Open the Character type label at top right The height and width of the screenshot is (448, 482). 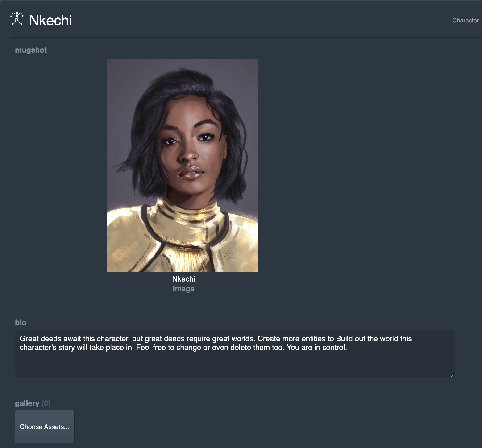[465, 20]
